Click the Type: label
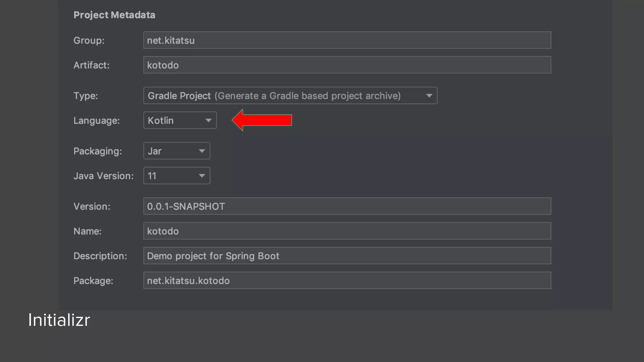Image resolution: width=644 pixels, height=362 pixels. coord(86,96)
